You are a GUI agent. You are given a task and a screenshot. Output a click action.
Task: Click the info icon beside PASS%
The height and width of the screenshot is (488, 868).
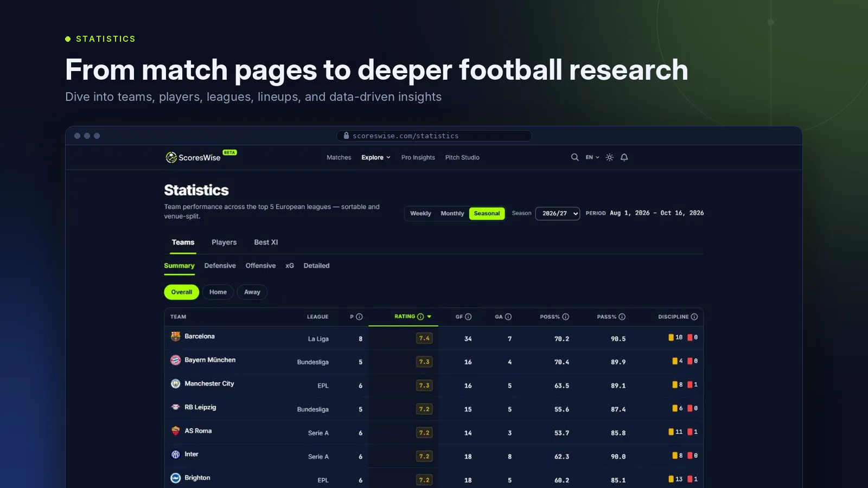coord(622,317)
